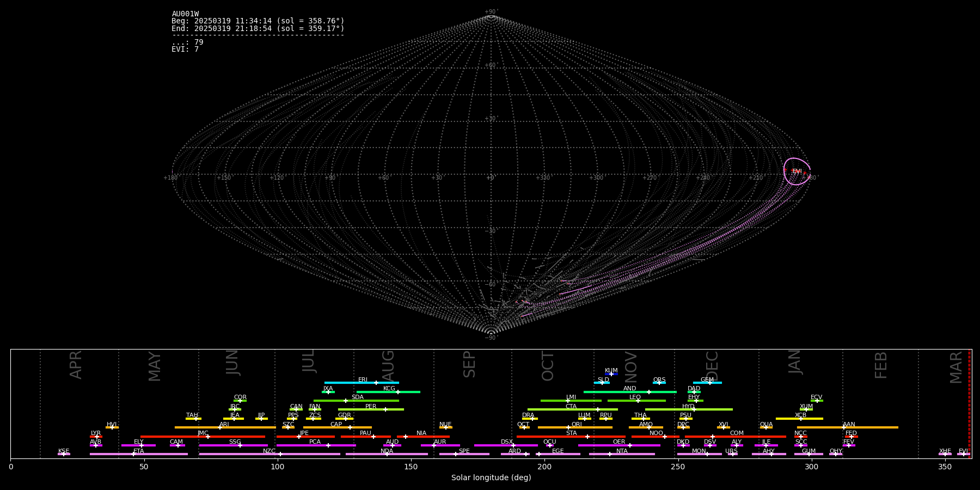Click the SLD shower label
This screenshot has width=980, height=490.
(603, 380)
